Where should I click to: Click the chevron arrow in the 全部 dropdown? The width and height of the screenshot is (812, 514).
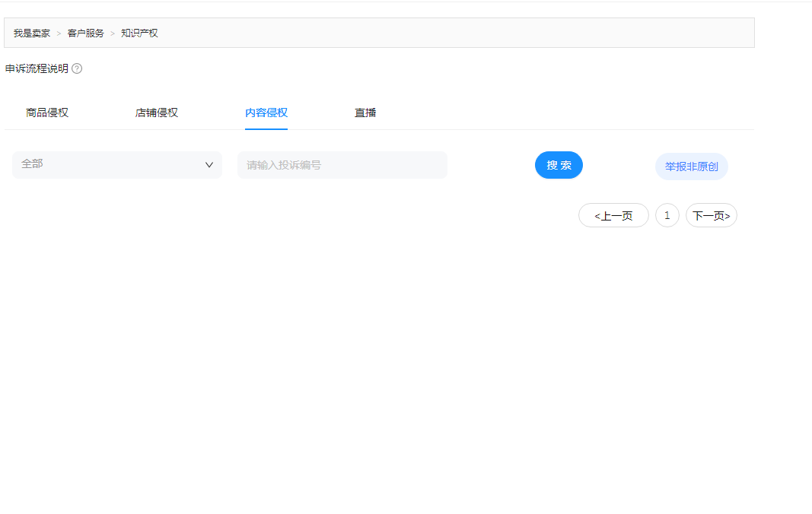coord(209,165)
